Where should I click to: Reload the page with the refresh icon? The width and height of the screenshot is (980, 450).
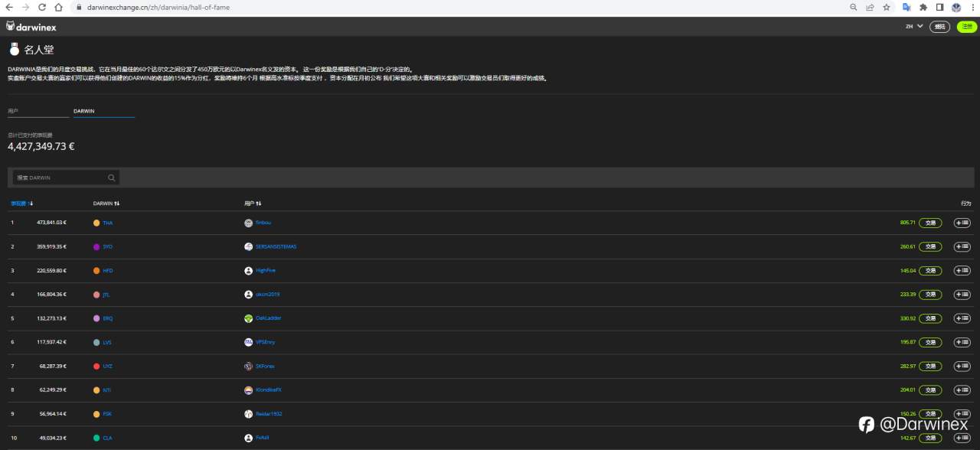(42, 7)
